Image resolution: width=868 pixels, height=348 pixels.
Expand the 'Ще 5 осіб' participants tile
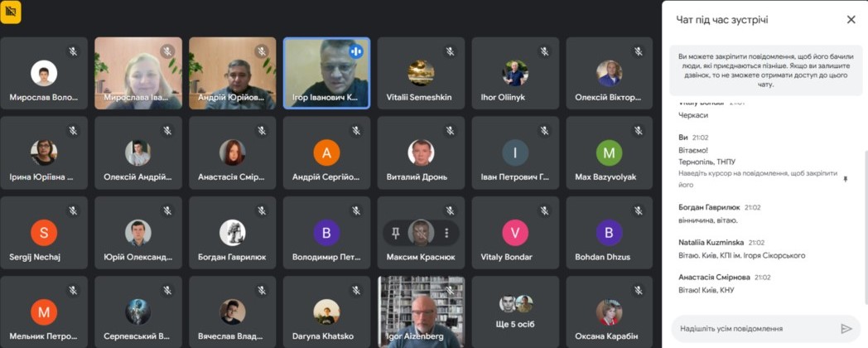pos(515,312)
